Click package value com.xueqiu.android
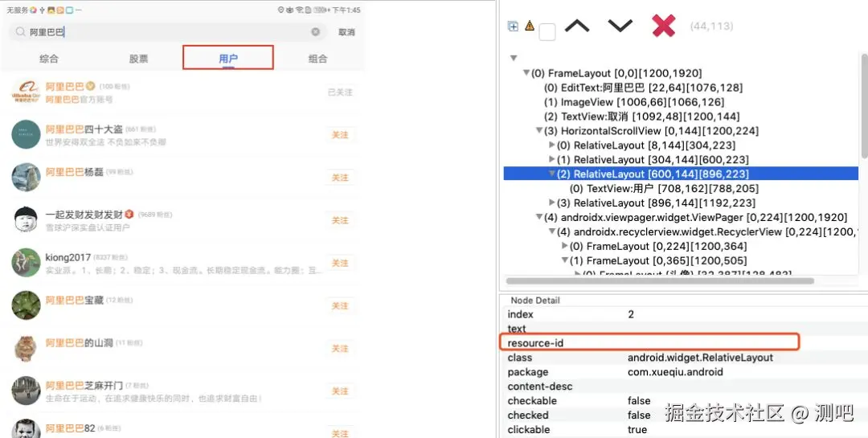Viewport: 868px width, 438px height. [675, 372]
